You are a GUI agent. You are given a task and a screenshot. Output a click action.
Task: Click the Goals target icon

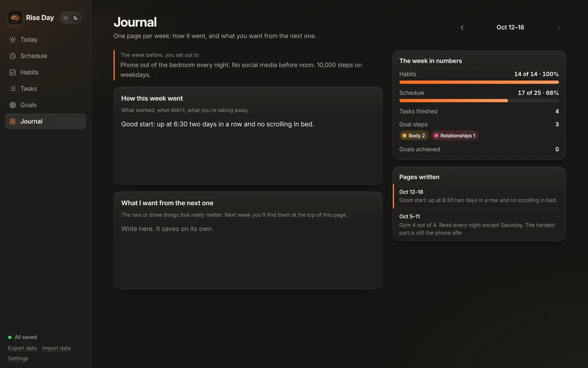(x=13, y=105)
